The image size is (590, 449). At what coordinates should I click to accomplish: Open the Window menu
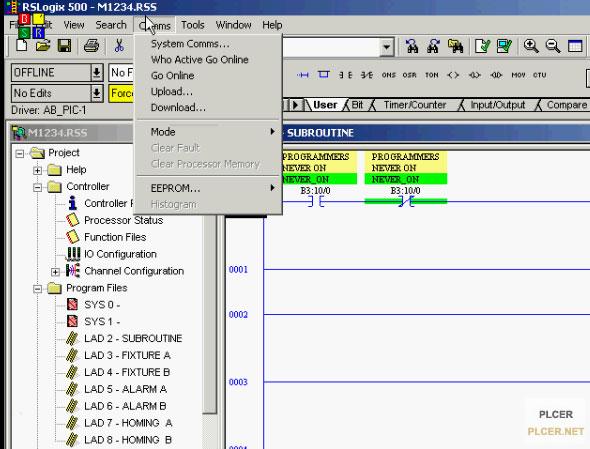tap(233, 25)
